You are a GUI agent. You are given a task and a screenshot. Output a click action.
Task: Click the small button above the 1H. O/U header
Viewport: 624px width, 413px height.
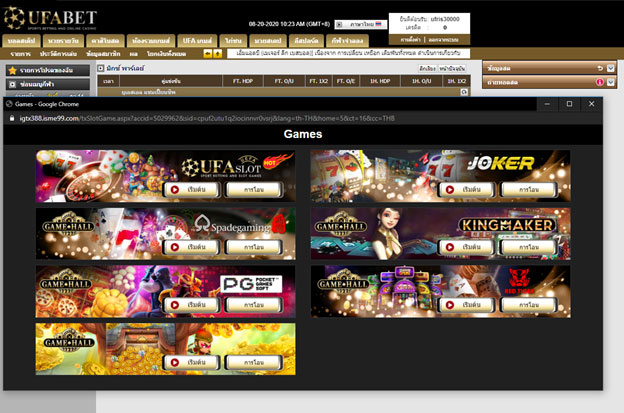click(x=427, y=68)
